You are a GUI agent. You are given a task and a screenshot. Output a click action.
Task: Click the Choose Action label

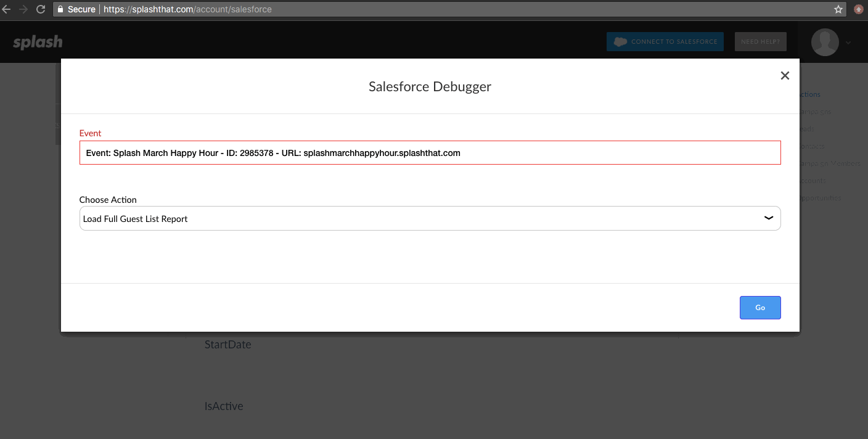(108, 200)
